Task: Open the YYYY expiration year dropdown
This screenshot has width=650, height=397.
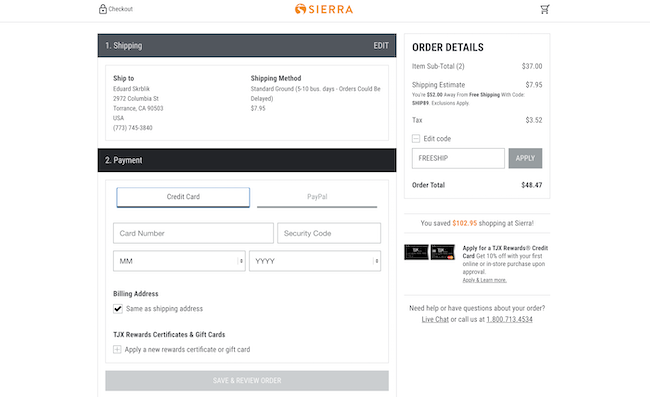Action: pyautogui.click(x=315, y=261)
